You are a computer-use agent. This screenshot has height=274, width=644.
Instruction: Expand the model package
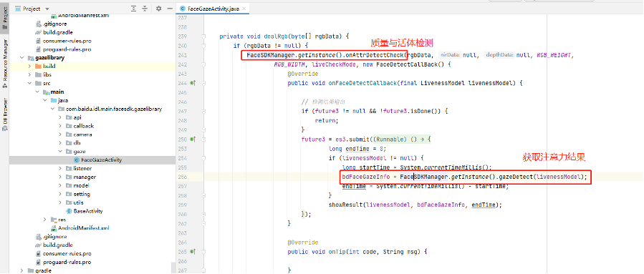point(60,185)
